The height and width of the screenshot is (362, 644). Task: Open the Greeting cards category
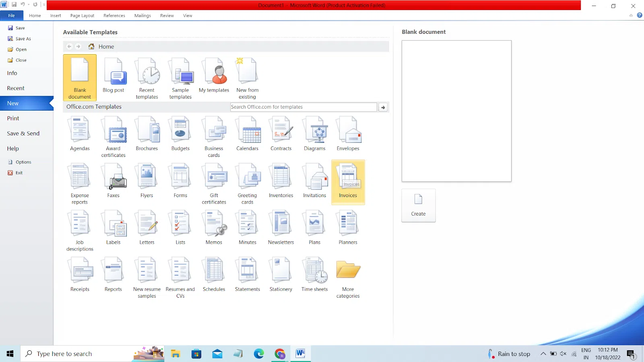(248, 184)
